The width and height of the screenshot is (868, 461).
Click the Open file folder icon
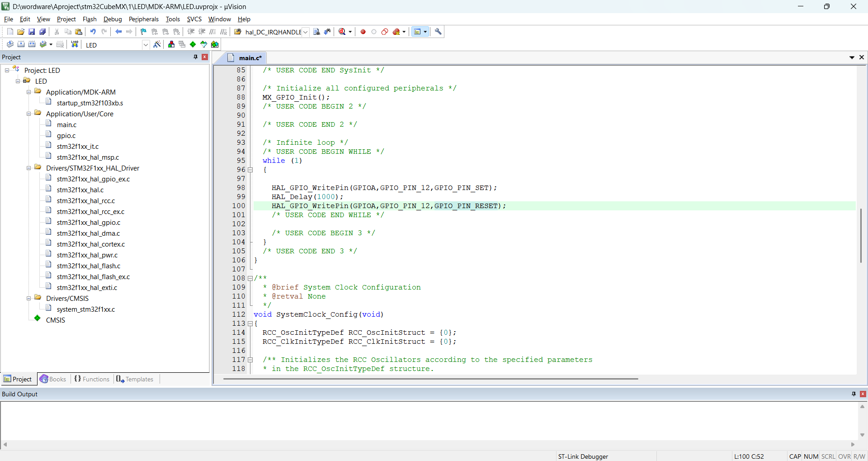click(21, 32)
